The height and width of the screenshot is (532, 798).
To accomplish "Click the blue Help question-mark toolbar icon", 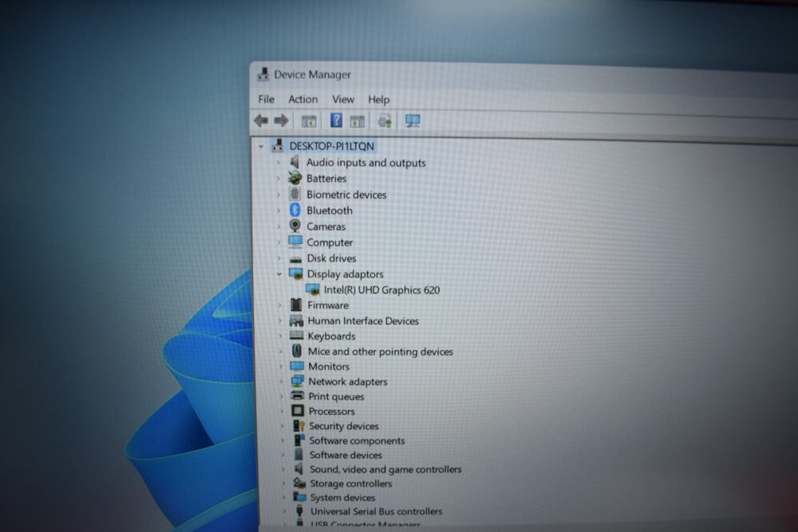I will [336, 120].
